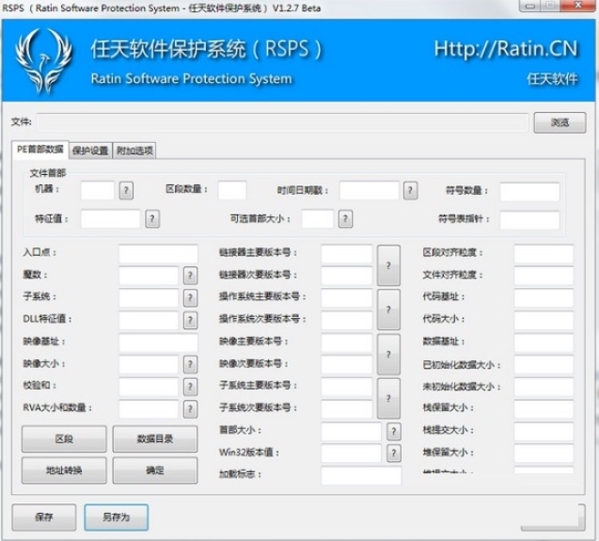The height and width of the screenshot is (541, 599).
Task: Click the 符号数量 input field
Action: pos(529,192)
